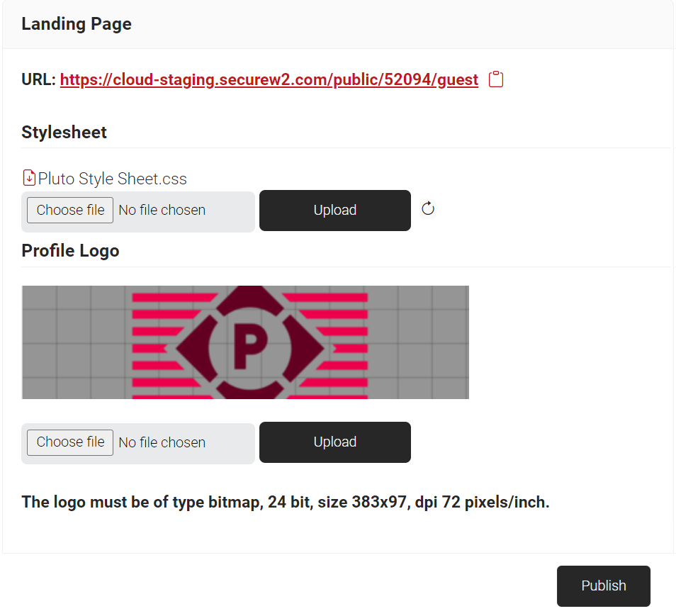Select the Stylesheet section heading
Image resolution: width=676 pixels, height=616 pixels.
click(x=64, y=133)
